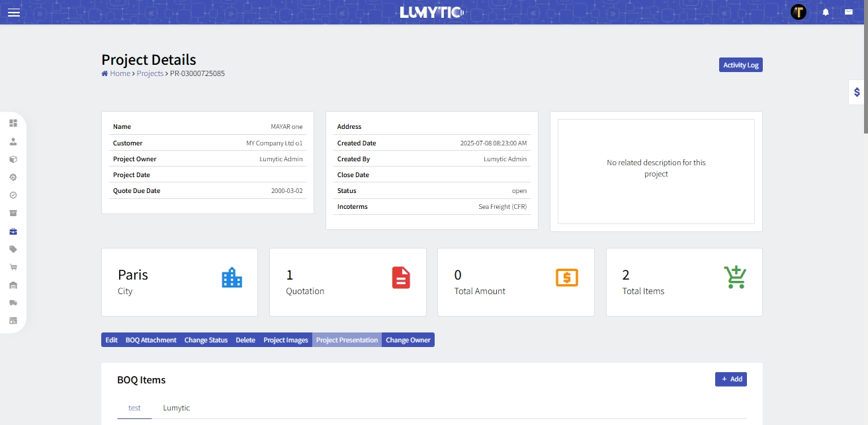The image size is (868, 425).
Task: Click the page vertical scrollbar
Action: pos(864,66)
